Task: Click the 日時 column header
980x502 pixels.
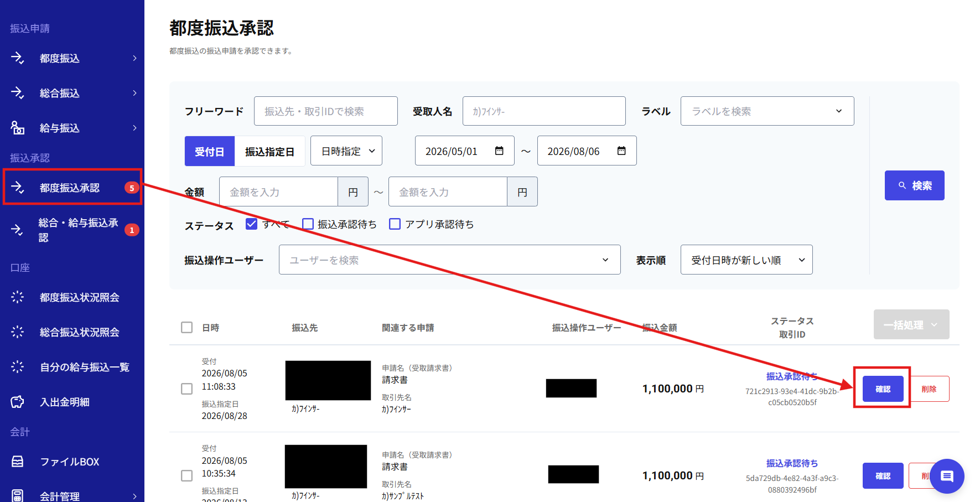Action: (x=210, y=328)
